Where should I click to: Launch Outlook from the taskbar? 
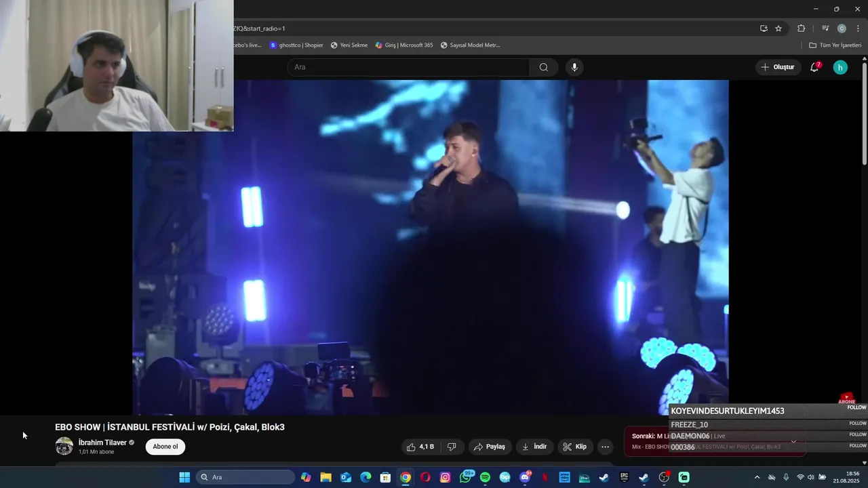tap(346, 477)
